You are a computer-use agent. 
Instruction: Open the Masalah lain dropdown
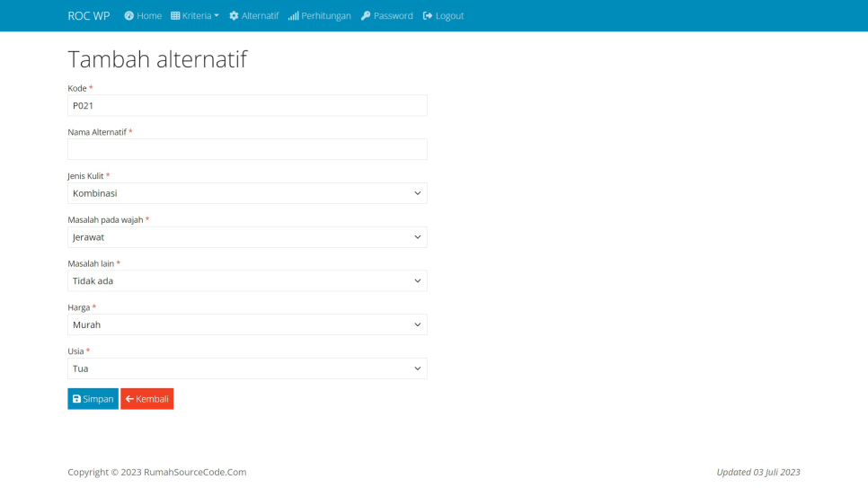[x=247, y=281]
